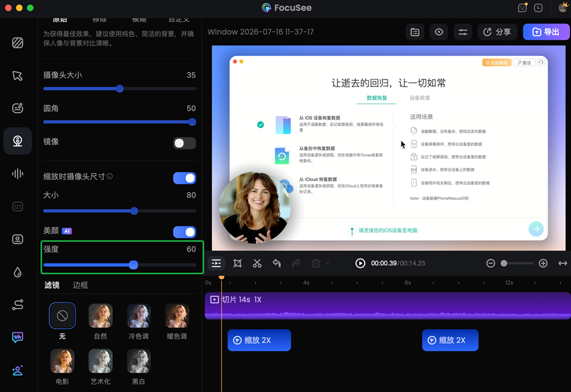The height and width of the screenshot is (392, 571).
Task: Switch to the 边框 tab
Action: coord(80,285)
